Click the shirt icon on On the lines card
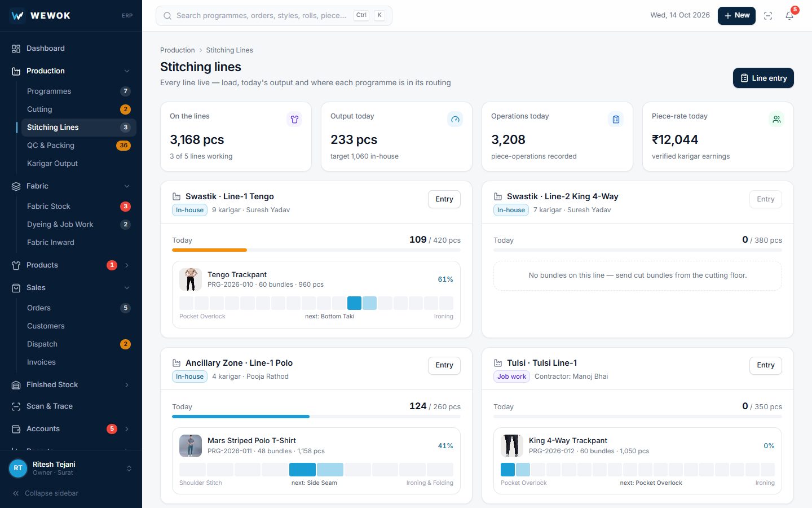812x508 pixels. [294, 119]
